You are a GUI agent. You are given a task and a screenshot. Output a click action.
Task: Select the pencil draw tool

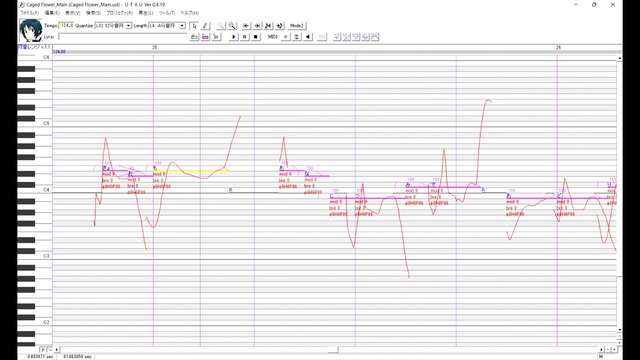(204, 26)
